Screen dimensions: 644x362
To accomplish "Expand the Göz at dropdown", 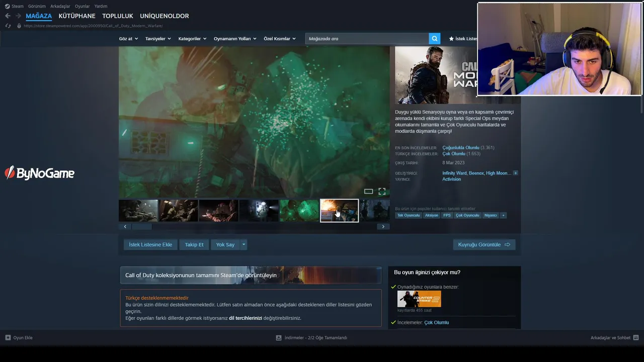I will click(x=128, y=39).
